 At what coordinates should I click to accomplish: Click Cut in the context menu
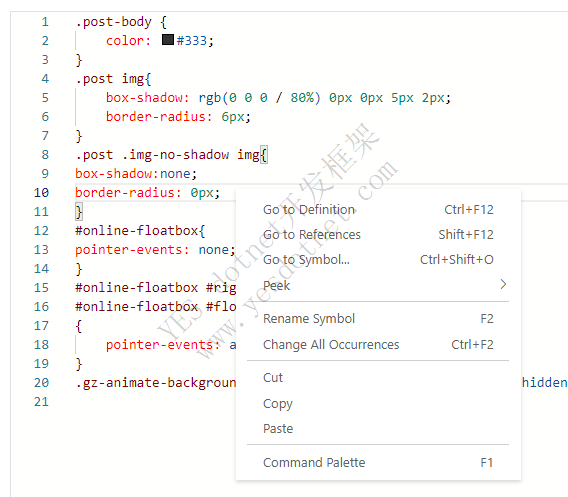(378, 378)
